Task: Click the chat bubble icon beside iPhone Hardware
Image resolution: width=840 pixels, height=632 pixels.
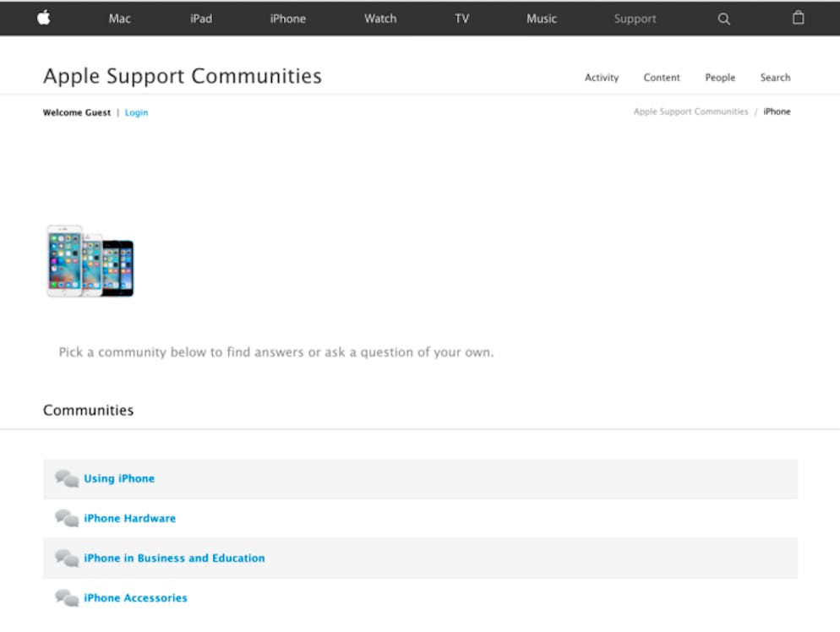Action: pos(67,518)
